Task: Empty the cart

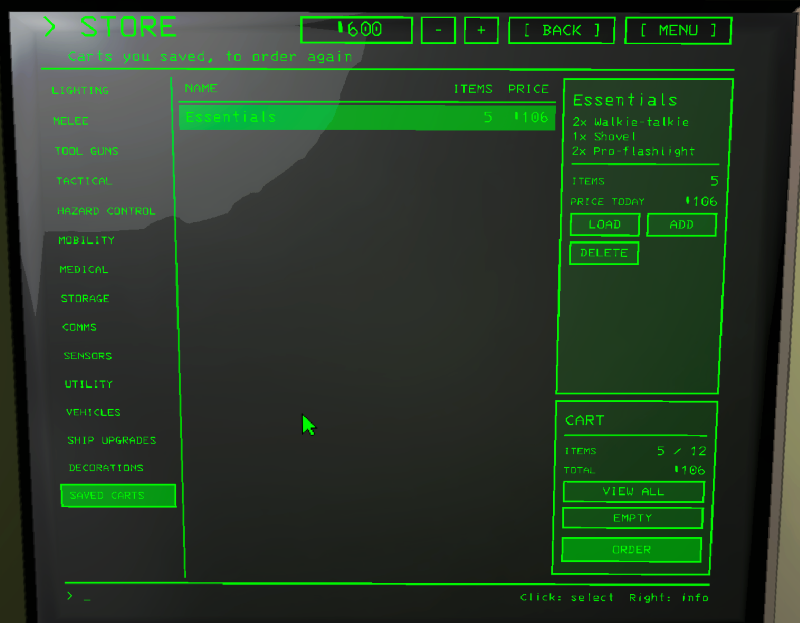Action: pyautogui.click(x=633, y=518)
